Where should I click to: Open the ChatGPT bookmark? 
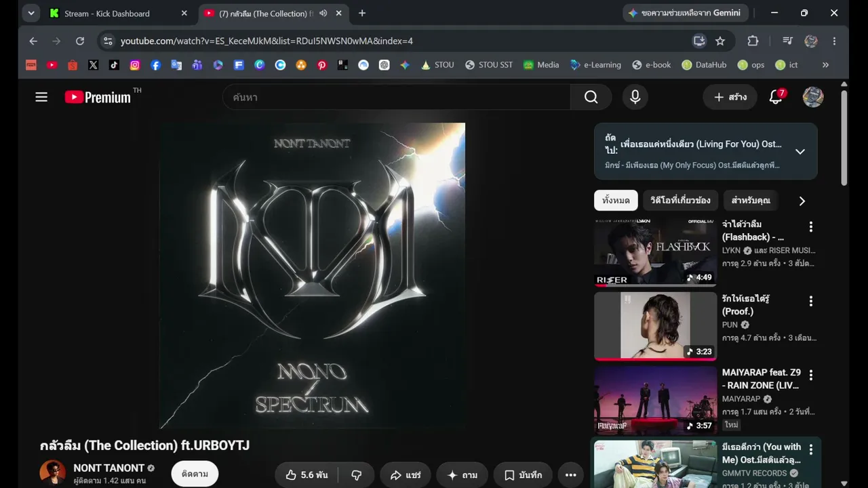[384, 65]
